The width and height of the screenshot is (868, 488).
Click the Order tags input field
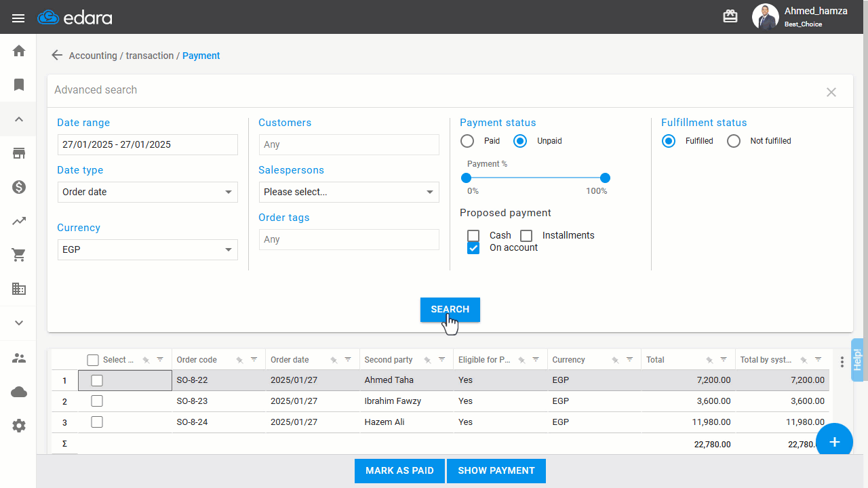pos(349,239)
